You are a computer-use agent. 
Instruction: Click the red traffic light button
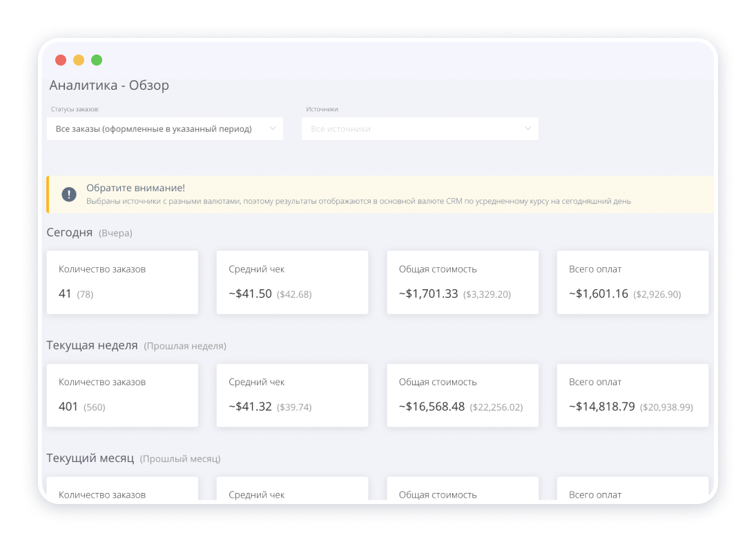61,60
